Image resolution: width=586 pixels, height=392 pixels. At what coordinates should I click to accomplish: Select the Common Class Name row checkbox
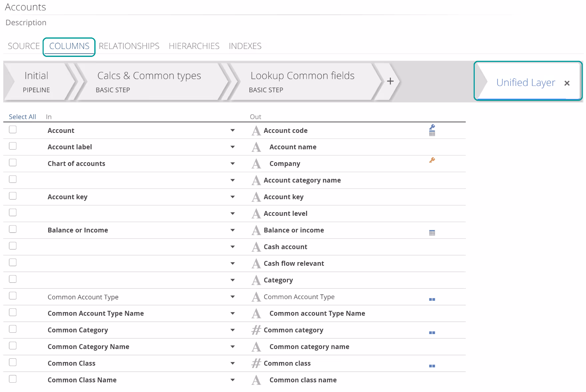pyautogui.click(x=13, y=379)
